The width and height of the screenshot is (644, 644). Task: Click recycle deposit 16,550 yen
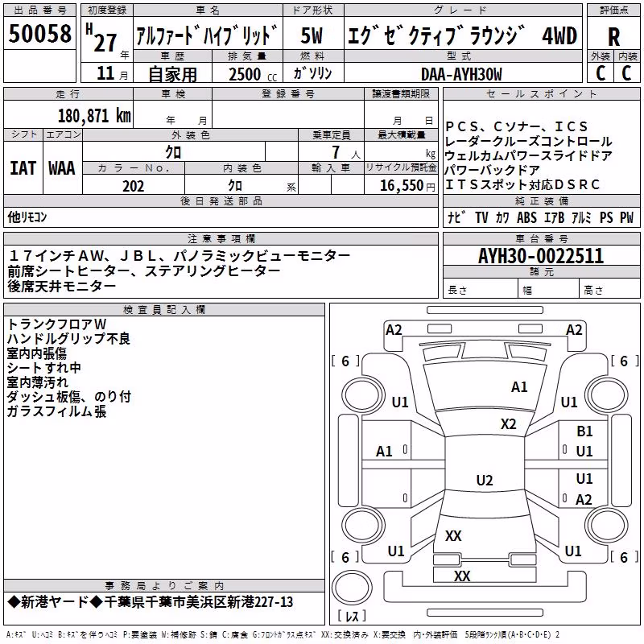coord(407,186)
